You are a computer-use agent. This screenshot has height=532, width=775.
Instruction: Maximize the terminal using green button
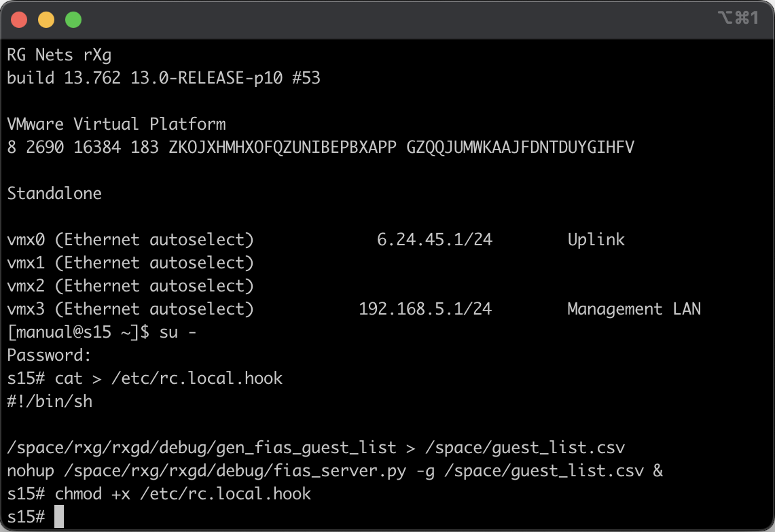click(x=73, y=20)
